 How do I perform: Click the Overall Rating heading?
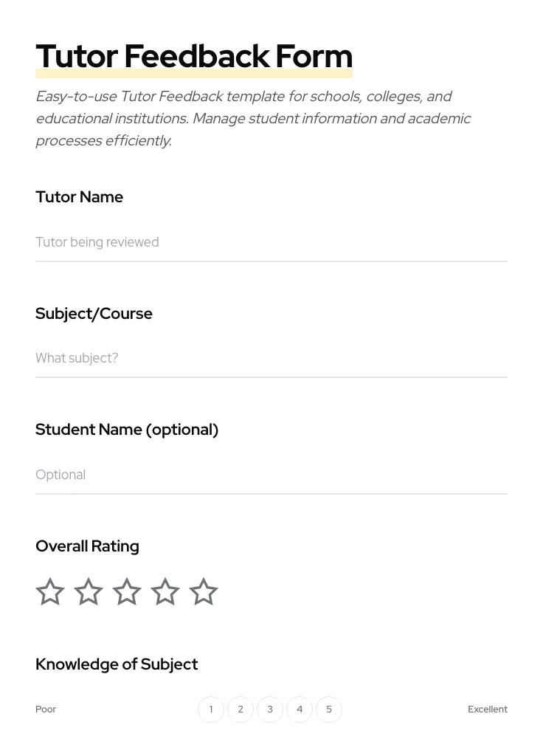coord(87,546)
